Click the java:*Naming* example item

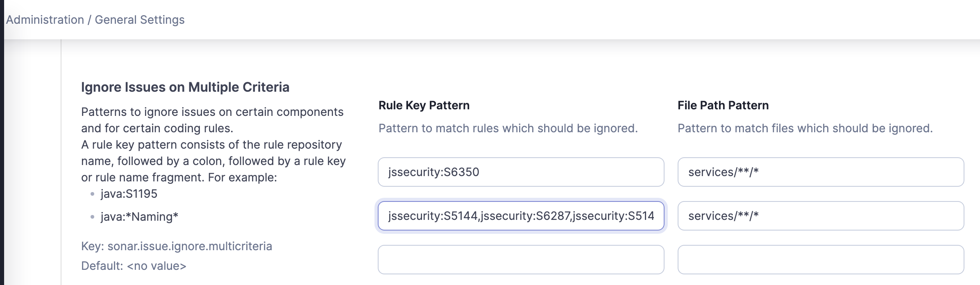(139, 217)
